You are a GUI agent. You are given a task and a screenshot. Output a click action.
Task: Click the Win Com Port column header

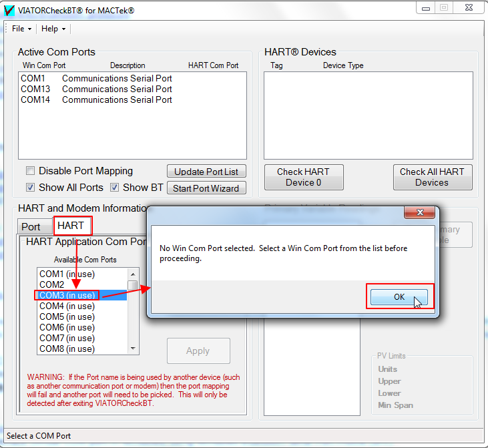(x=44, y=65)
